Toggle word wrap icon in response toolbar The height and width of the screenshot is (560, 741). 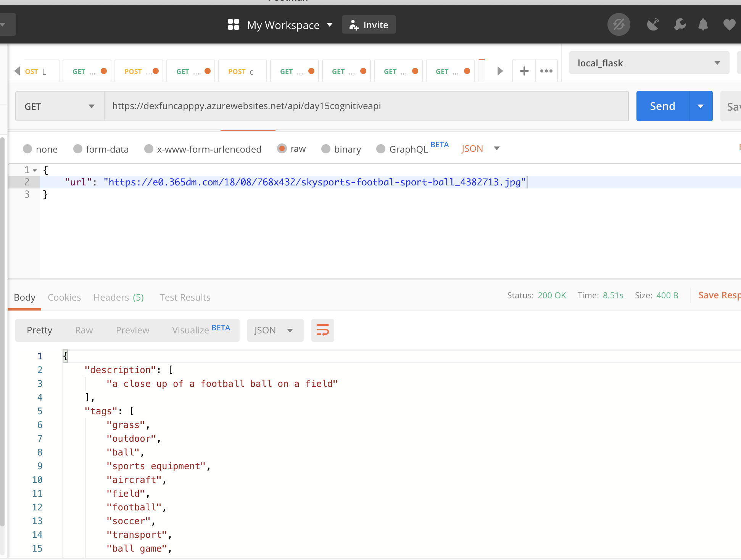coord(322,330)
